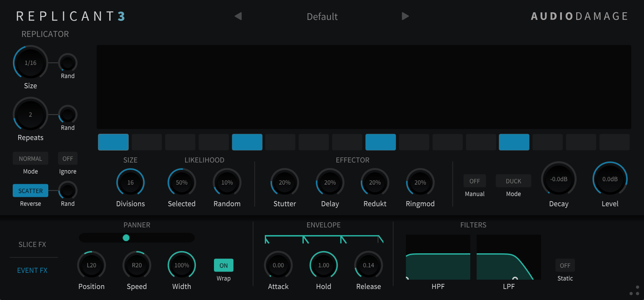Screen dimensions: 644x300
Task: Open the Default preset name menu
Action: coord(322,17)
